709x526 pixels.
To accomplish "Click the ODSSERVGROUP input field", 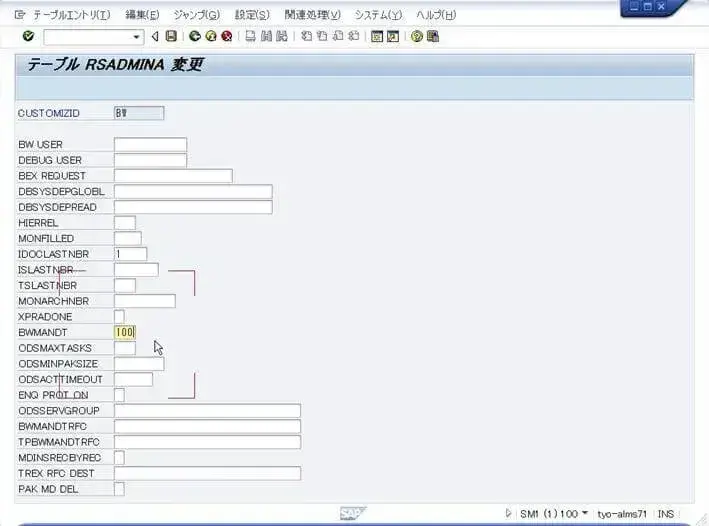I will pos(207,411).
